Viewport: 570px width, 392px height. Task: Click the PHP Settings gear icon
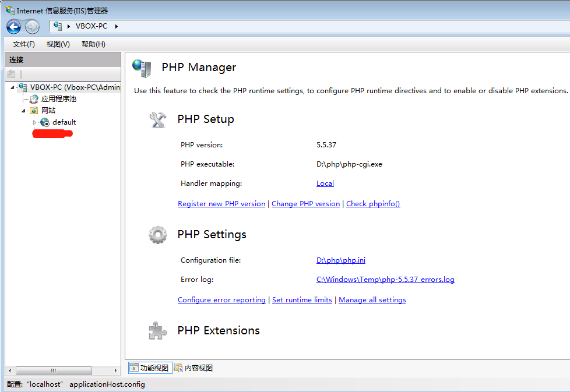pos(158,235)
